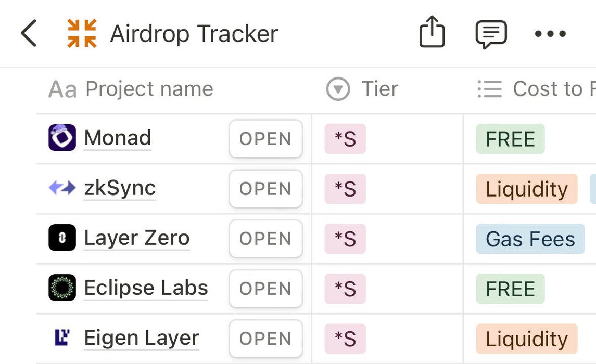Open the Project name column header
The height and width of the screenshot is (364, 596).
point(131,89)
